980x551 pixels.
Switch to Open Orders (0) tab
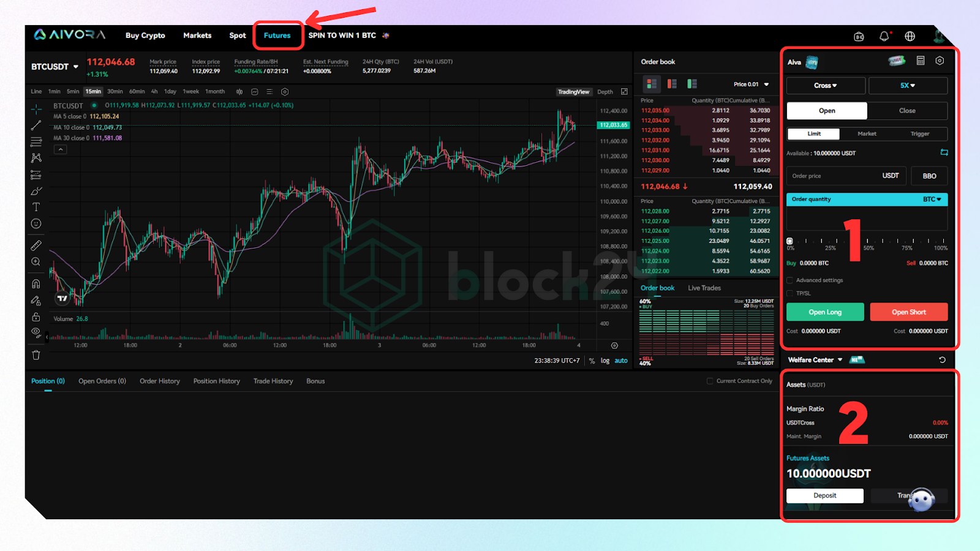coord(102,381)
